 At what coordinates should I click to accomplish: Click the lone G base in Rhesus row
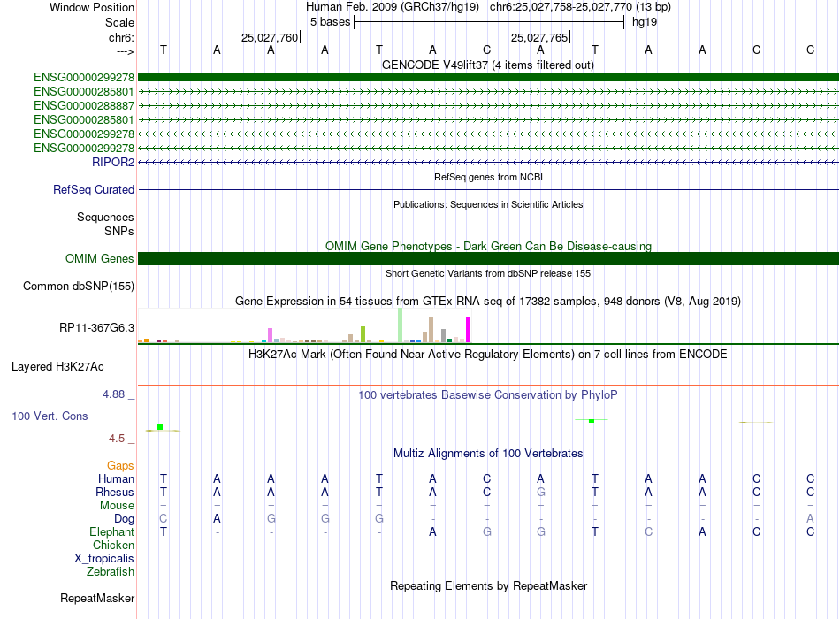[x=541, y=492]
